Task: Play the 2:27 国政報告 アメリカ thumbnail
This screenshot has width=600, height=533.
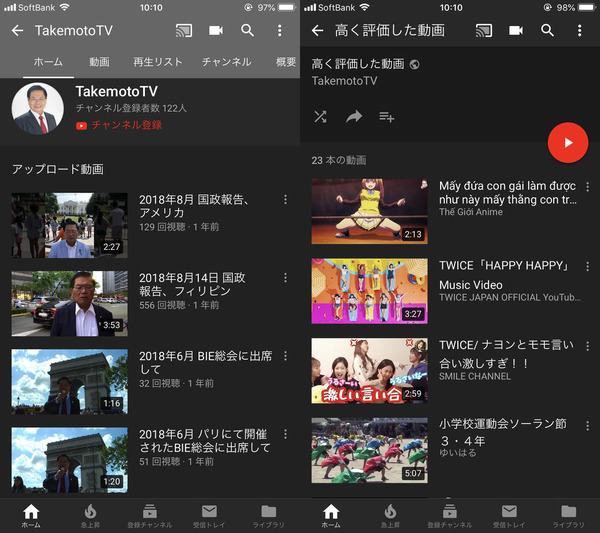Action: coord(69,225)
